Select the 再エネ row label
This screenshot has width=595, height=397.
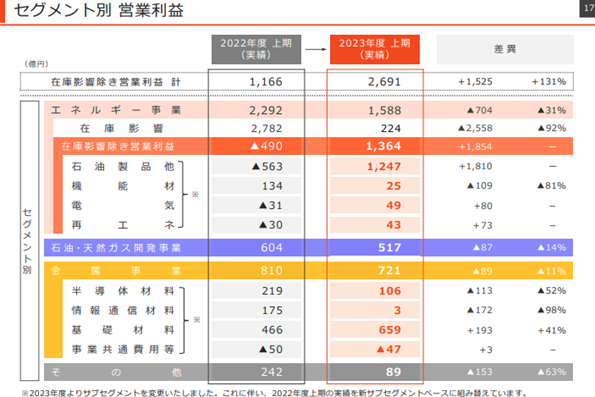[x=123, y=225]
